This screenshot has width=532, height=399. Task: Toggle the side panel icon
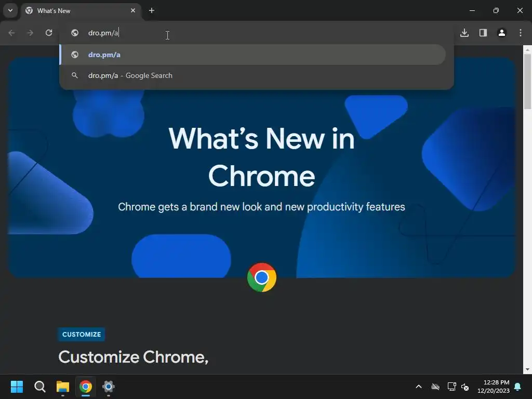click(x=483, y=33)
